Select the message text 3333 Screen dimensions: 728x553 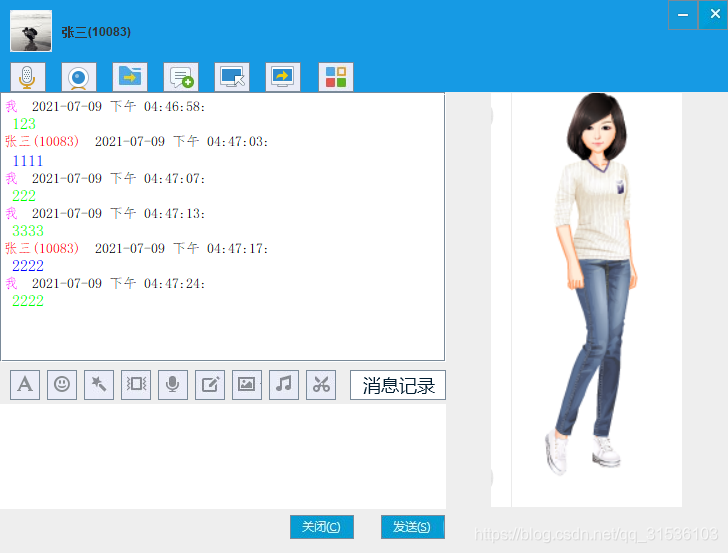(x=28, y=231)
